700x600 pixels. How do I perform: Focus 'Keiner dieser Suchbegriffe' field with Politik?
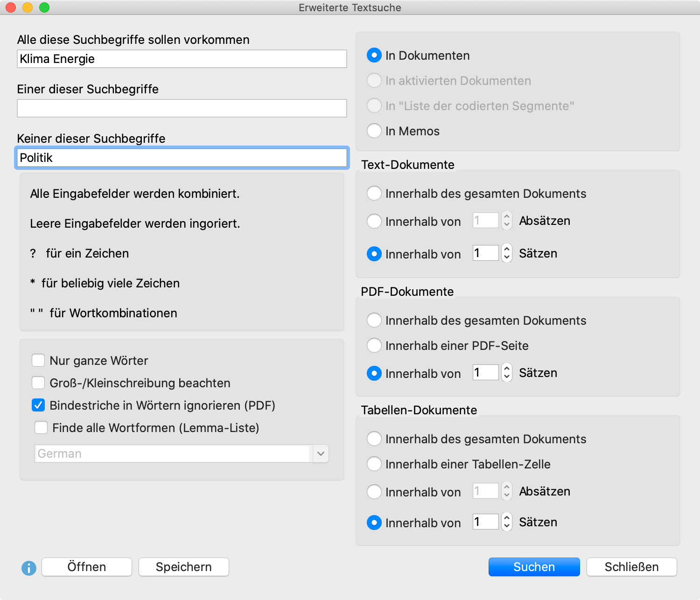[182, 158]
